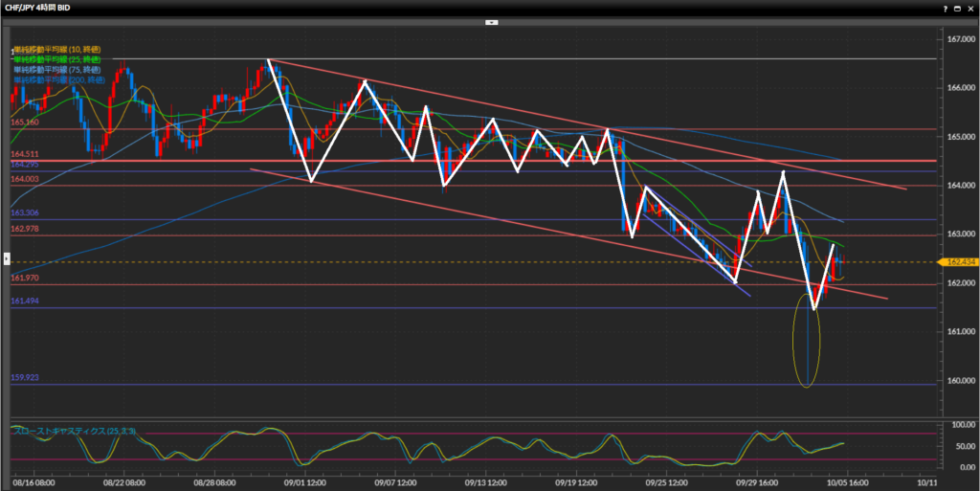Click the slow stochastics indicator label
This screenshot has height=491, width=980.
tap(74, 432)
